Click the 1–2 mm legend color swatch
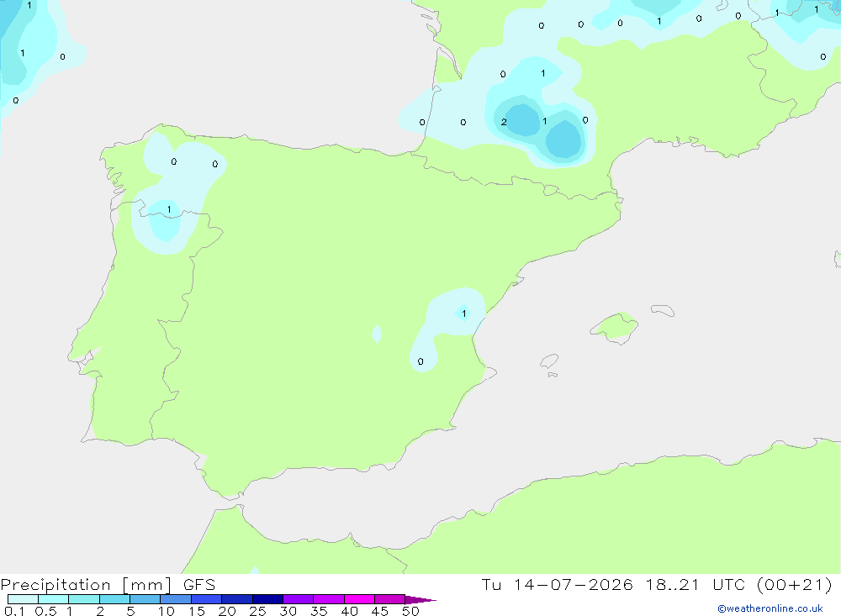841x616 pixels. tap(84, 599)
